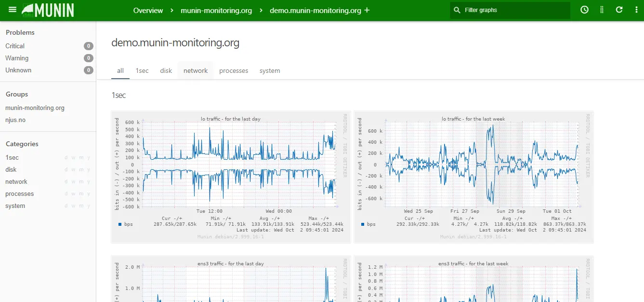Screen dimensions: 644x302
Task: Click into the Filter graphs field
Action: [x=510, y=10]
